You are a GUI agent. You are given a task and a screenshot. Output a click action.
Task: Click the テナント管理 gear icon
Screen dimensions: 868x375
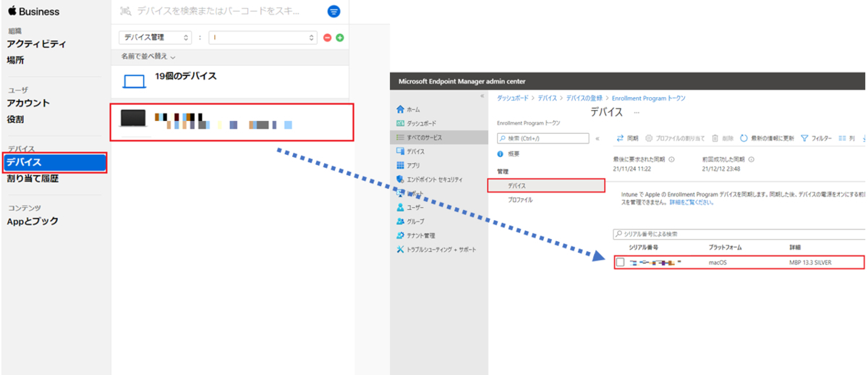pos(401,235)
